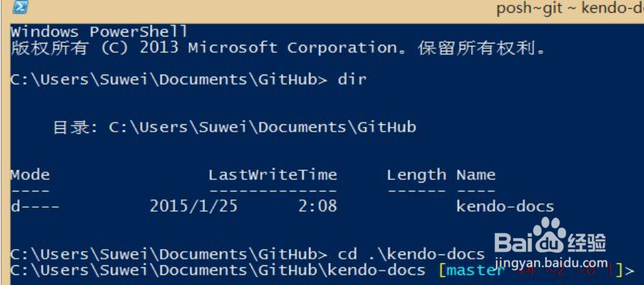Click the d---- mode entry
The width and height of the screenshot is (644, 285).
tap(35, 206)
